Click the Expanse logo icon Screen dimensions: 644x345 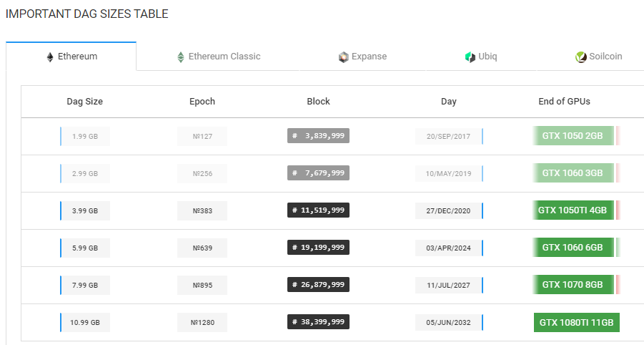(x=343, y=57)
